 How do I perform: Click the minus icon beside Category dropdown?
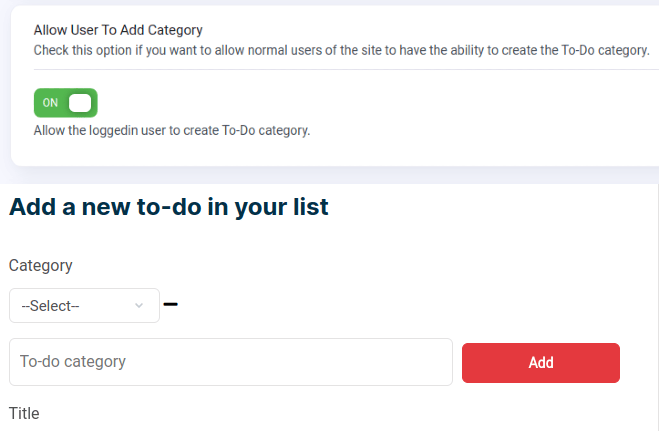click(170, 304)
